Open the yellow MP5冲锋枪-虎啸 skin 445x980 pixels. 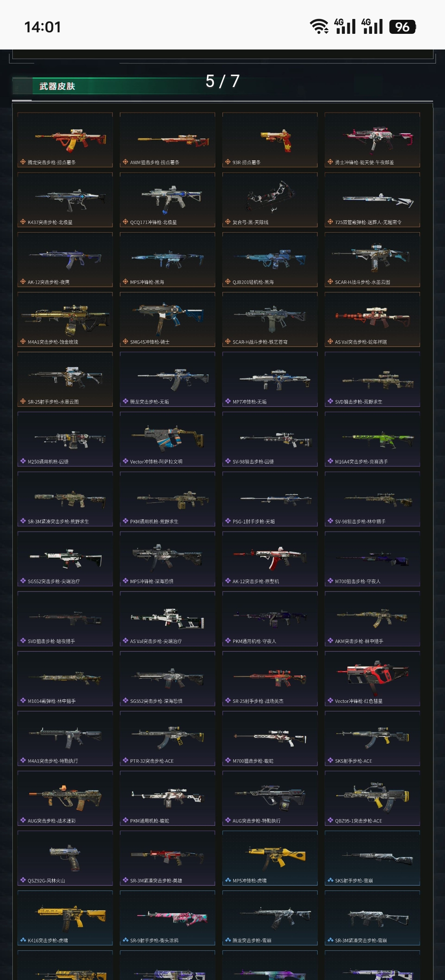(270, 858)
